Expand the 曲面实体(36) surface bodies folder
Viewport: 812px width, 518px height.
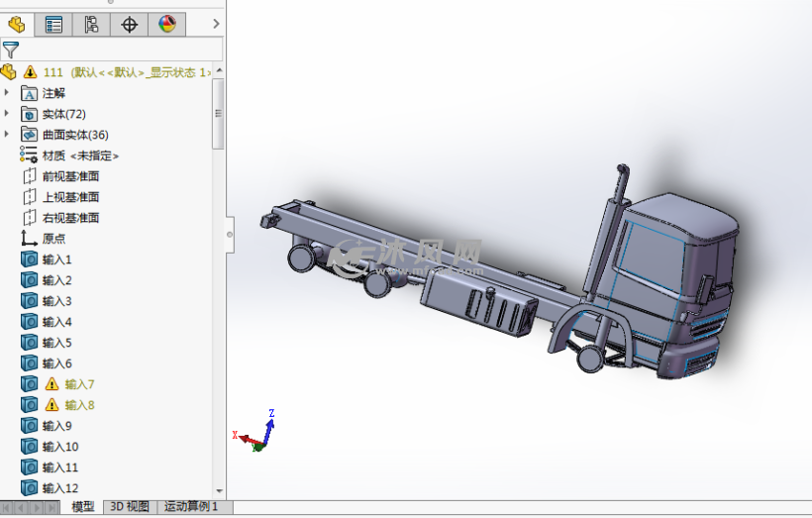click(x=7, y=135)
